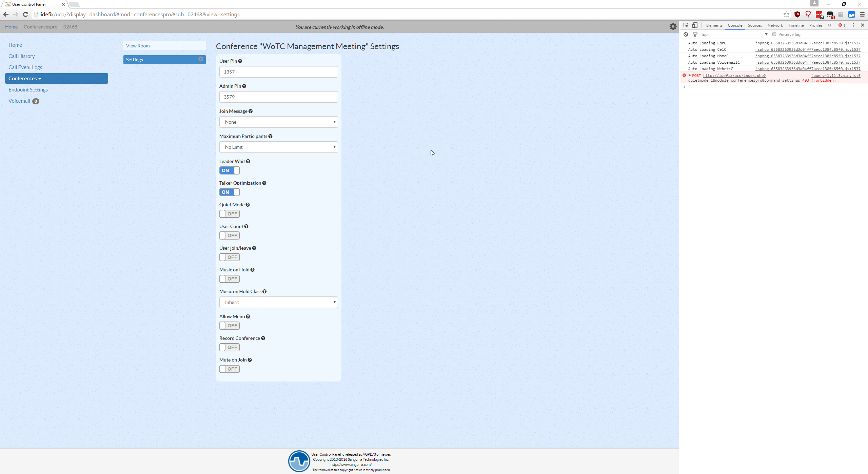
Task: Click User Count help icon
Action: click(x=246, y=226)
